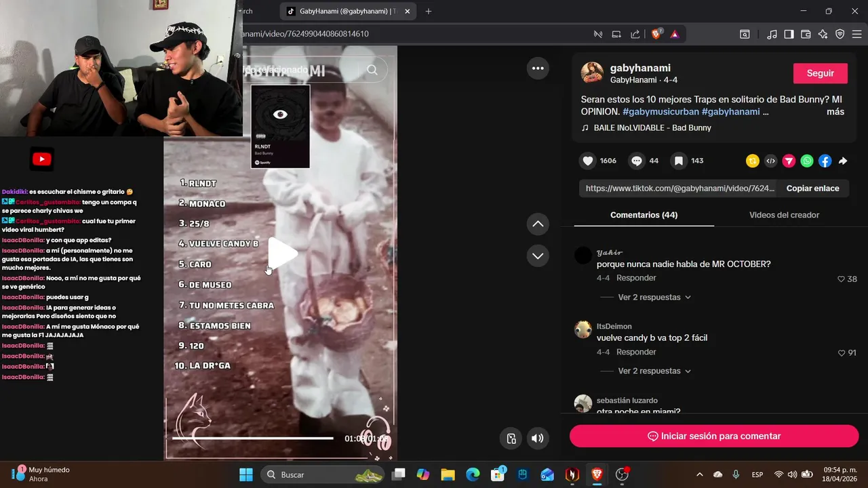Reply to ItsDeimon's candy b comment
This screenshot has height=488, width=868.
click(636, 352)
